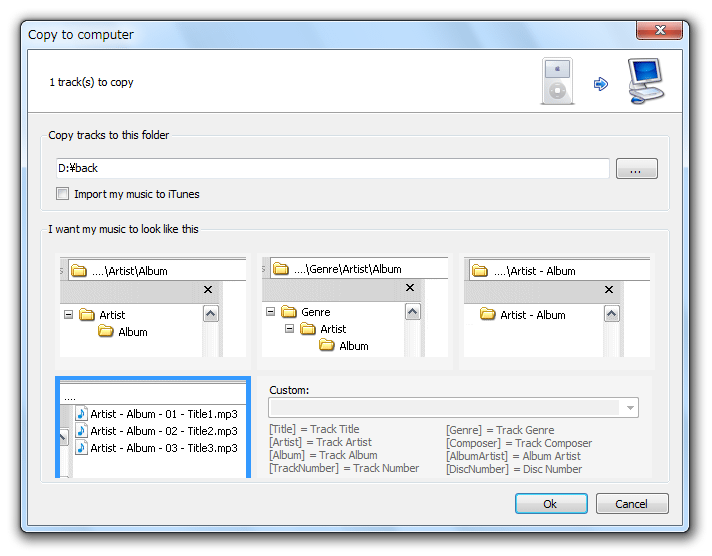Click the "[Title] = Track Title" legend text
This screenshot has height=556, width=712.
coord(314,429)
